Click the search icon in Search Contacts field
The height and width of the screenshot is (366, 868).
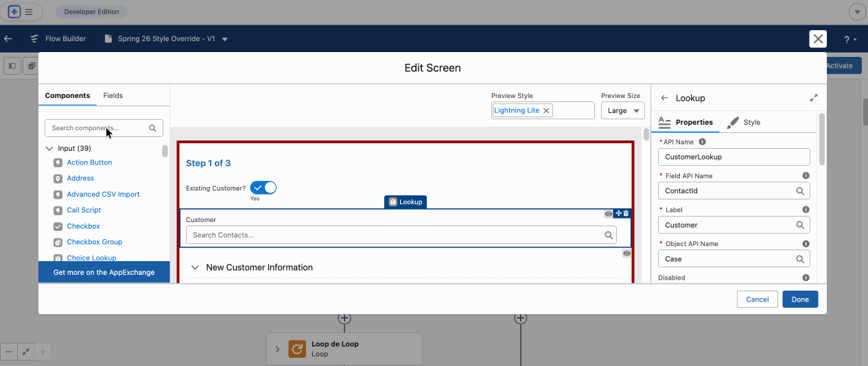point(609,235)
